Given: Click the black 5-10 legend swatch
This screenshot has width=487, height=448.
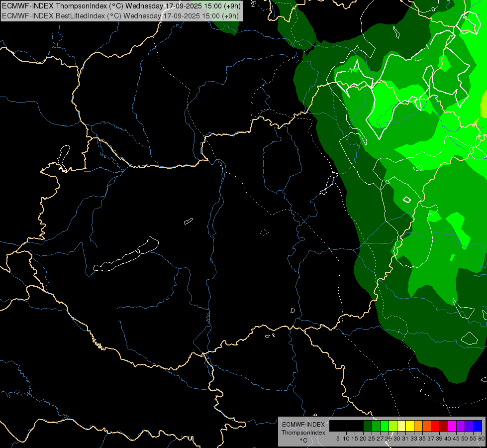Looking at the screenshot, I should click(342, 426).
